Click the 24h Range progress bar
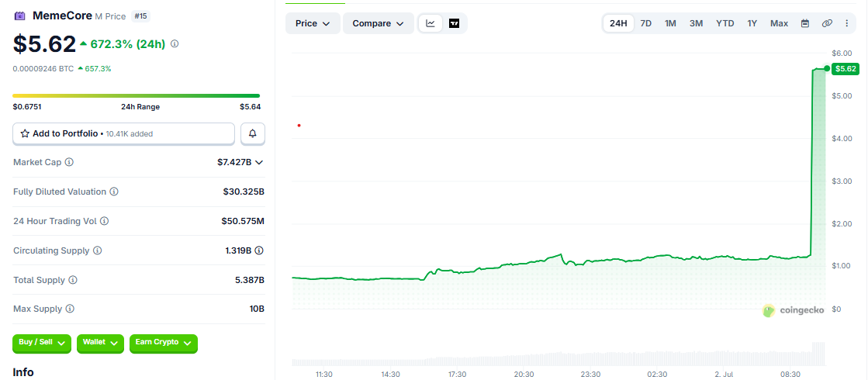Screen dimensions: 868x380 137,95
